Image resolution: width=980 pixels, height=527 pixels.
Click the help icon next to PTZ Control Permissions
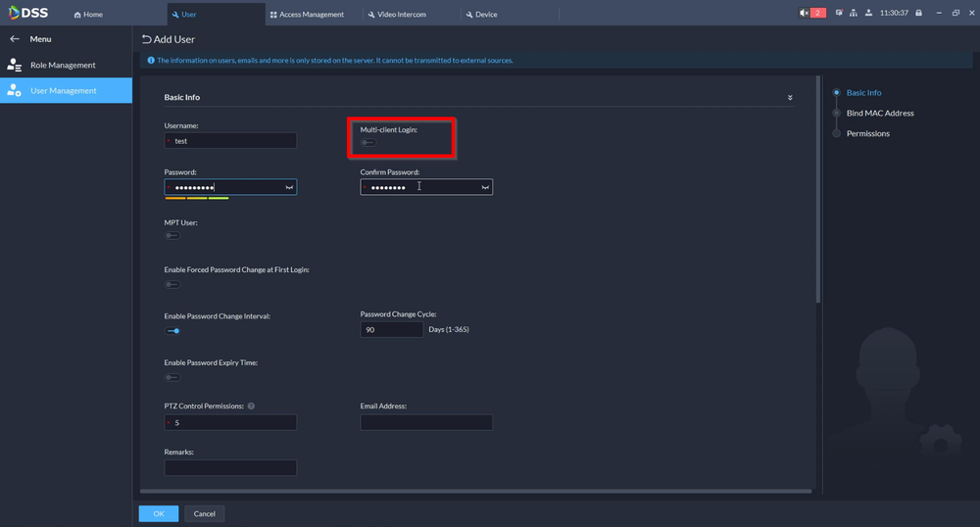click(x=252, y=406)
